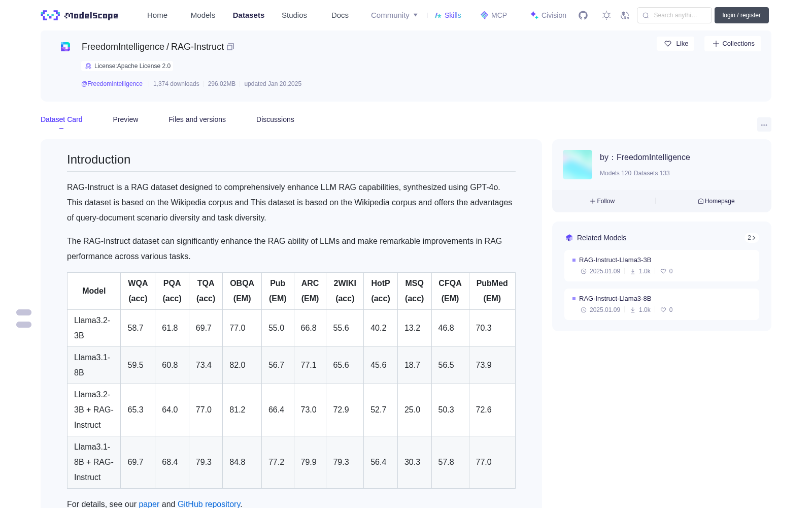Screen dimensions: 812x508
Task: Click the login / register button
Action: point(741,15)
